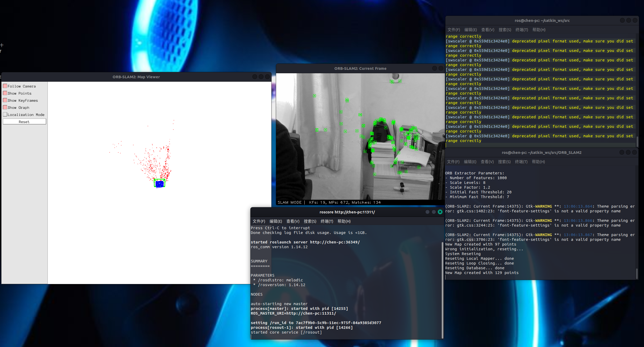
Task: Minimize the Map Viewer window
Action: (254, 77)
